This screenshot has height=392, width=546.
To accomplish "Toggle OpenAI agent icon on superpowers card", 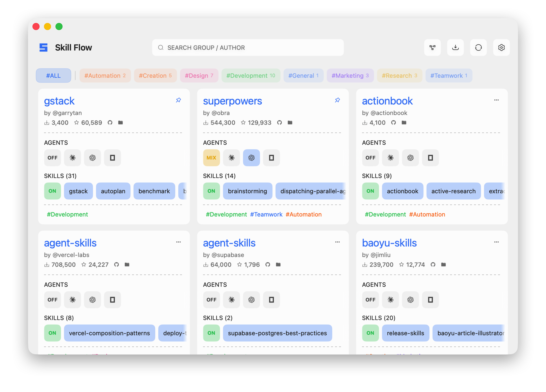I will [x=251, y=158].
